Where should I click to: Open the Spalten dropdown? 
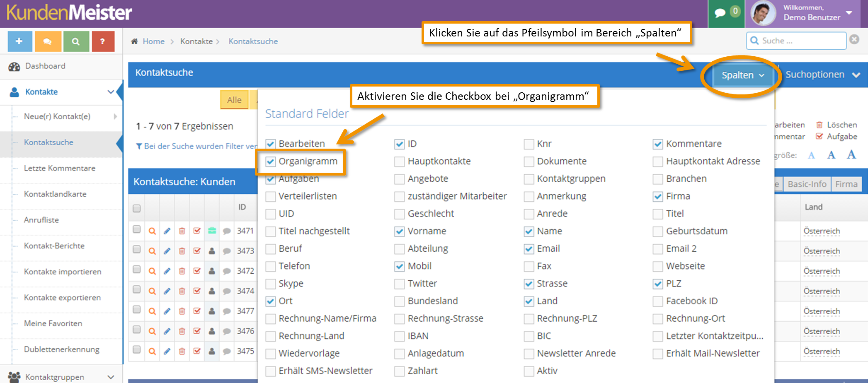(x=742, y=75)
